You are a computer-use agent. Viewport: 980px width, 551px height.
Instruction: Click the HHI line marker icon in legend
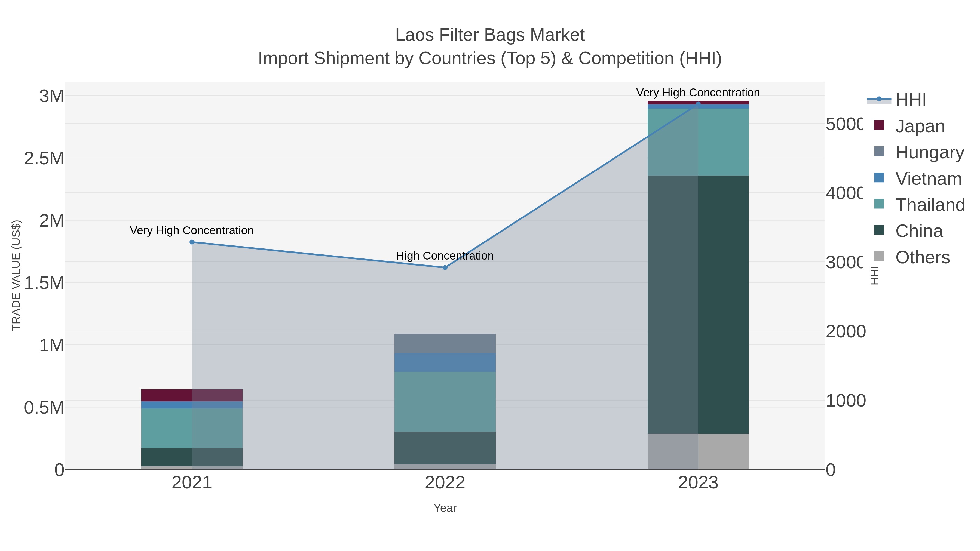click(879, 99)
